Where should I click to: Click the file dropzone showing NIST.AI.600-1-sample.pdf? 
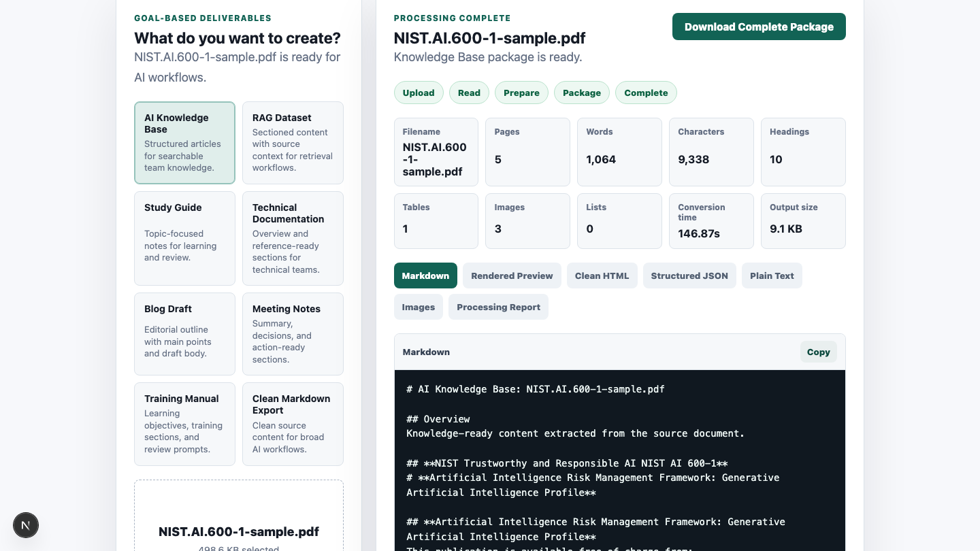239,516
